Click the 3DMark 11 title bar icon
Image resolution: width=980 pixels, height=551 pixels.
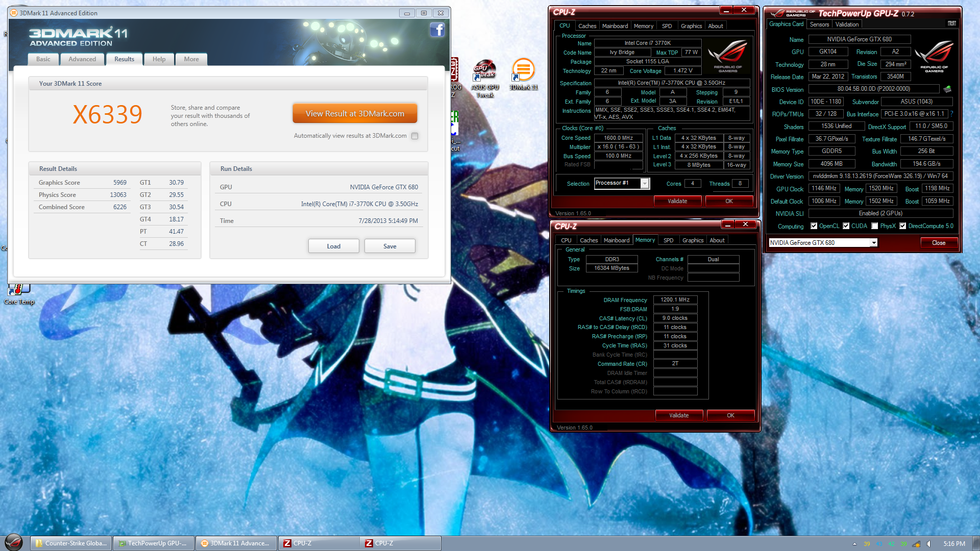coord(14,13)
